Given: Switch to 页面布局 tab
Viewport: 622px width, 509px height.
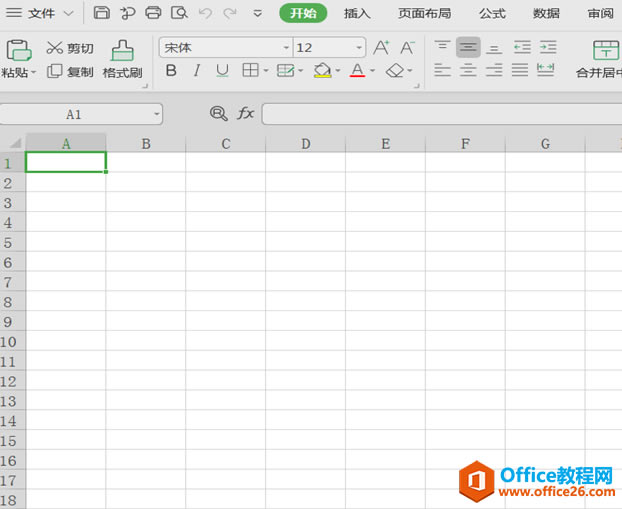Looking at the screenshot, I should pyautogui.click(x=425, y=13).
